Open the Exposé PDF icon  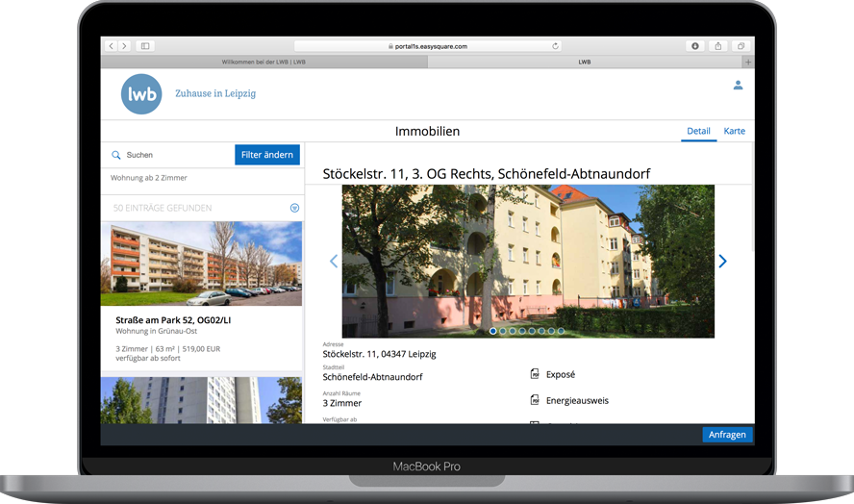pyautogui.click(x=535, y=374)
